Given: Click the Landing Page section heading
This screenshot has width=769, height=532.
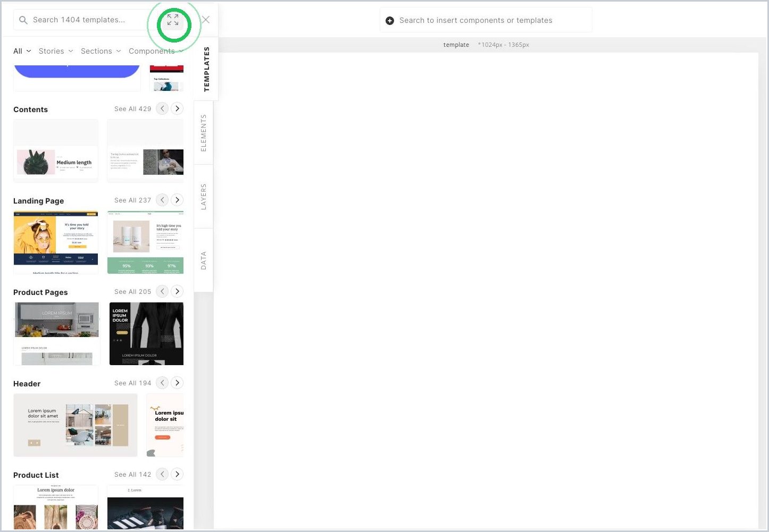Looking at the screenshot, I should tap(38, 201).
